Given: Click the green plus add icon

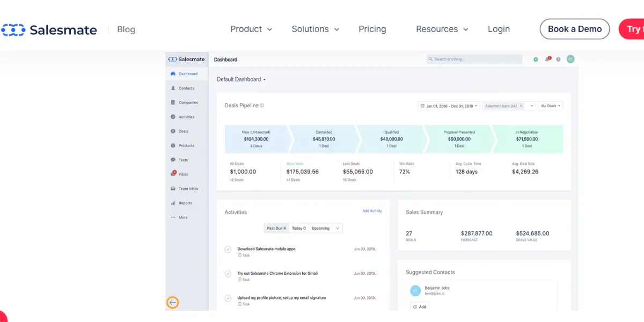Looking at the screenshot, I should click(x=536, y=60).
